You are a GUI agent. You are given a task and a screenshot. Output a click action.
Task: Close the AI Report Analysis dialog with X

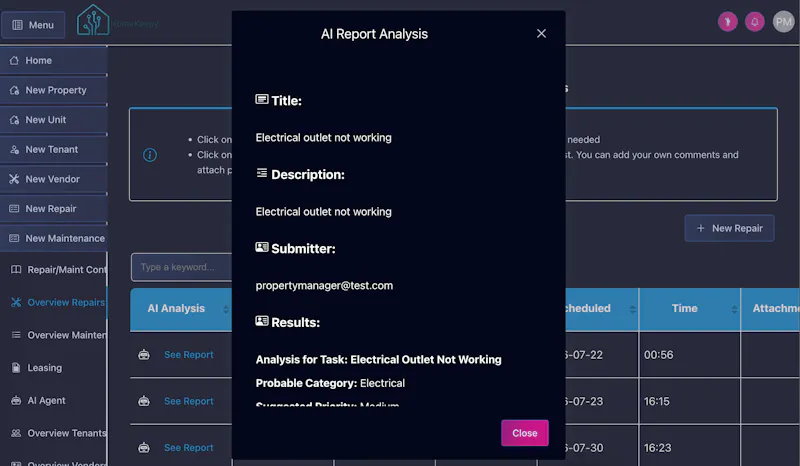coord(541,34)
